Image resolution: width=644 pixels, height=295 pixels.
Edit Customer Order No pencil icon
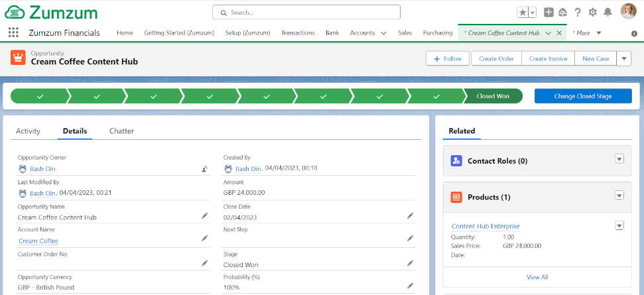(204, 263)
